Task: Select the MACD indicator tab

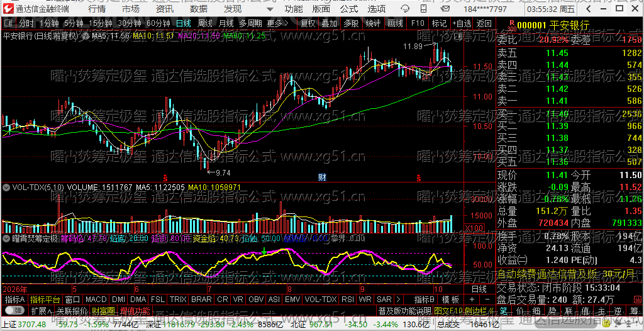Action: click(96, 300)
